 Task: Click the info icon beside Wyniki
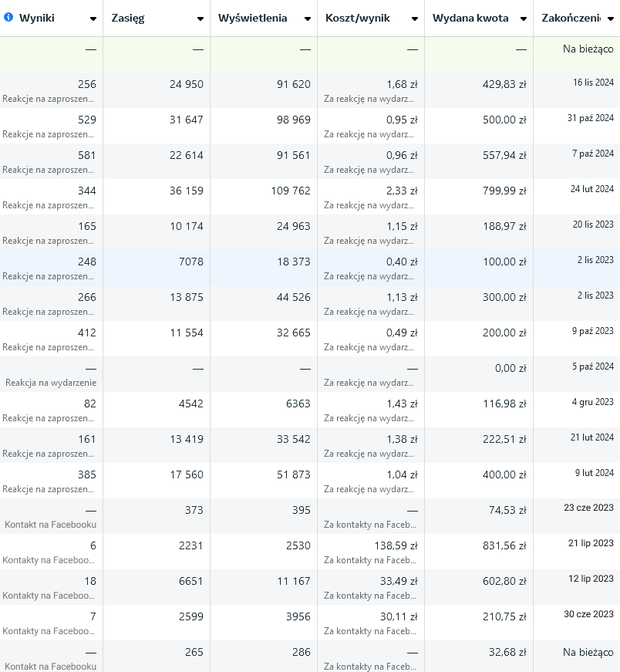tap(8, 18)
